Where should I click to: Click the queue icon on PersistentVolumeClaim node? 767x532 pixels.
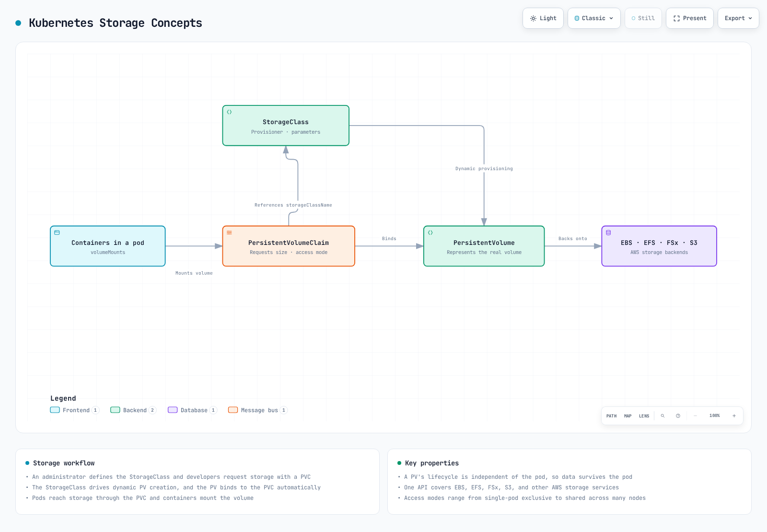229,233
